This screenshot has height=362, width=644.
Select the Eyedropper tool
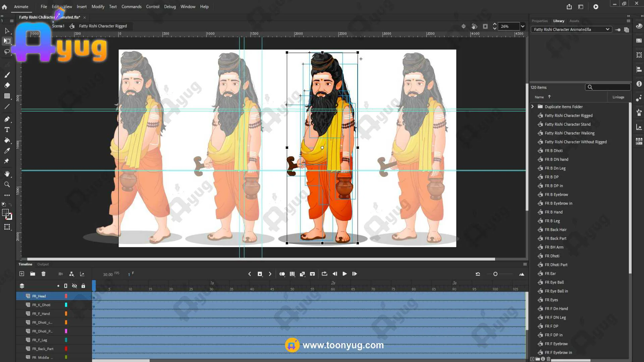[7, 151]
